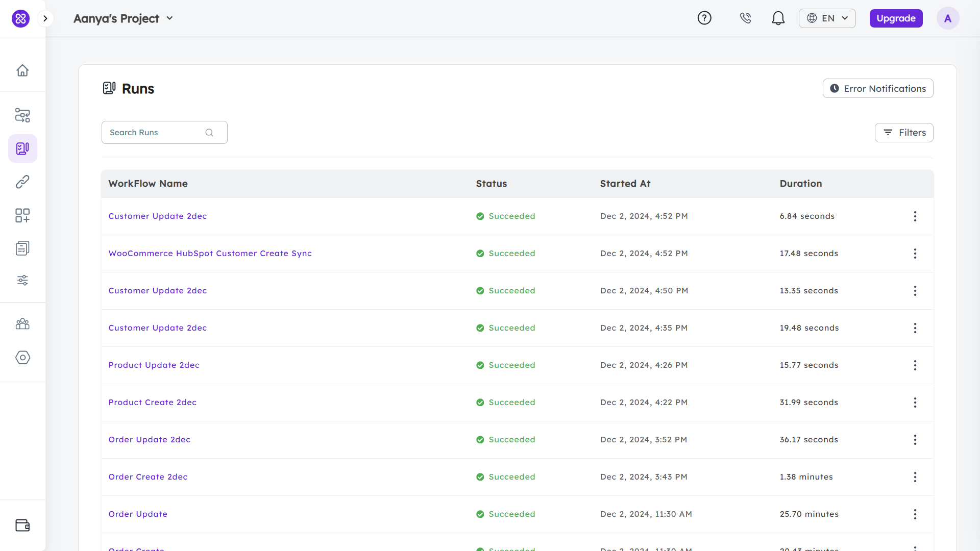980x551 pixels.
Task: Open the preferences sliders icon in sidebar
Action: point(22,280)
